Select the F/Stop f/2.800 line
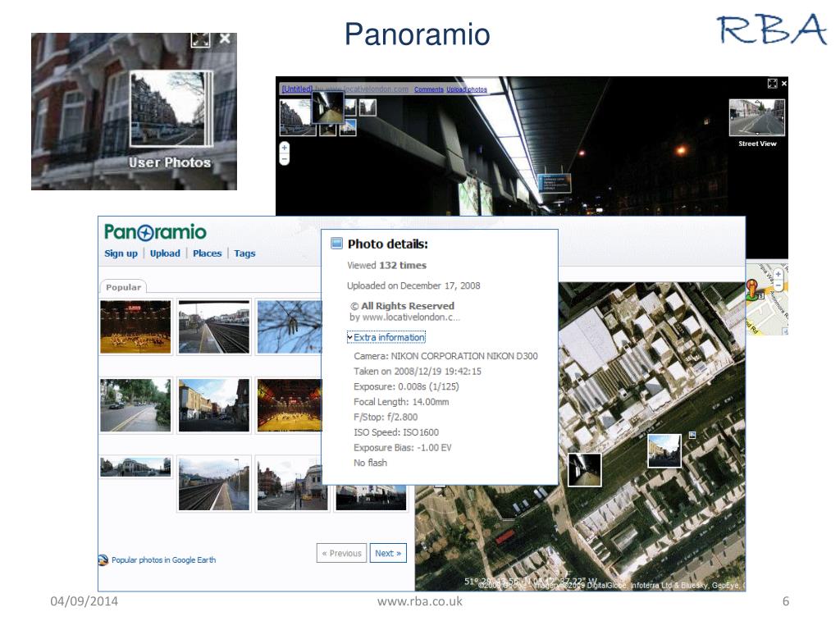This screenshot has width=840, height=630. [x=386, y=417]
